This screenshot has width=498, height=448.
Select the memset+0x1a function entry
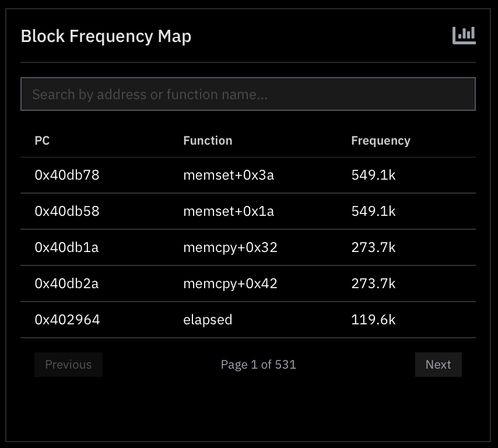pyautogui.click(x=229, y=211)
